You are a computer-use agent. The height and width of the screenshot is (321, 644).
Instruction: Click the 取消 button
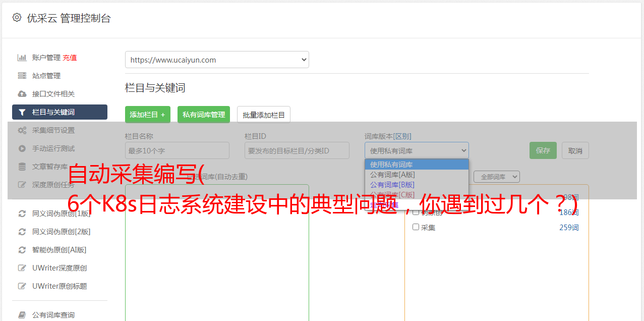(x=575, y=150)
